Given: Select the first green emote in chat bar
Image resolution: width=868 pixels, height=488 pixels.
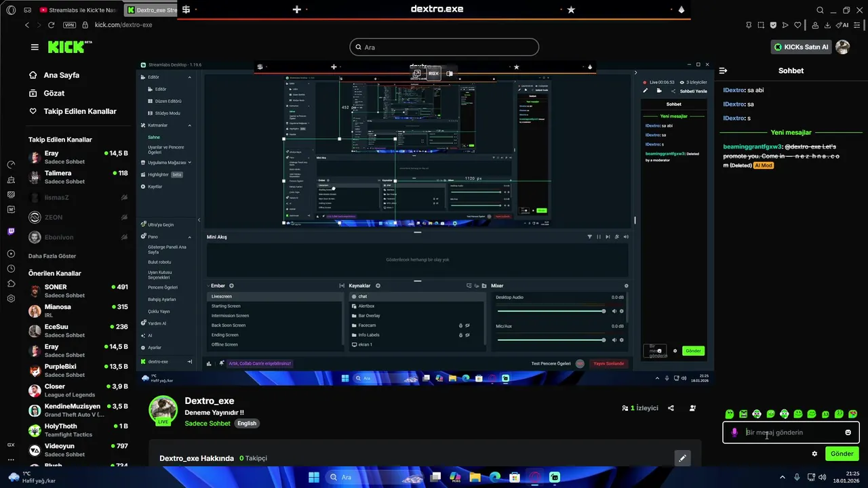Looking at the screenshot, I should click(x=729, y=414).
